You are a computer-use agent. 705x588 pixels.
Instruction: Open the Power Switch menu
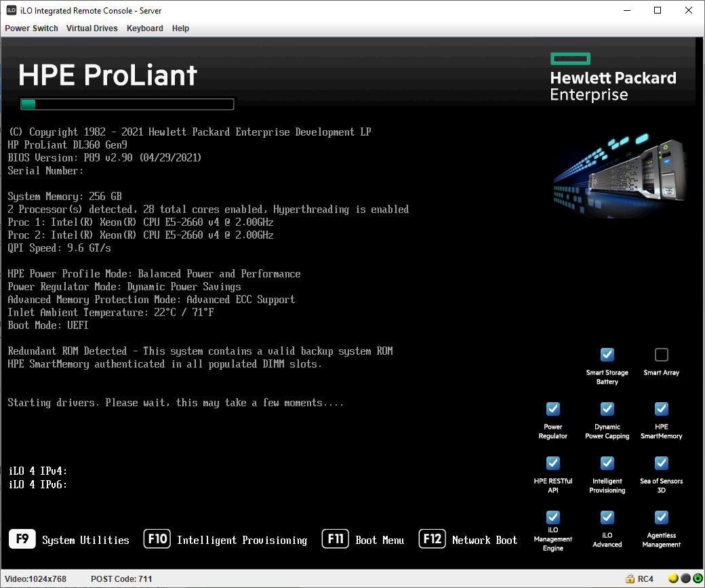pyautogui.click(x=31, y=28)
